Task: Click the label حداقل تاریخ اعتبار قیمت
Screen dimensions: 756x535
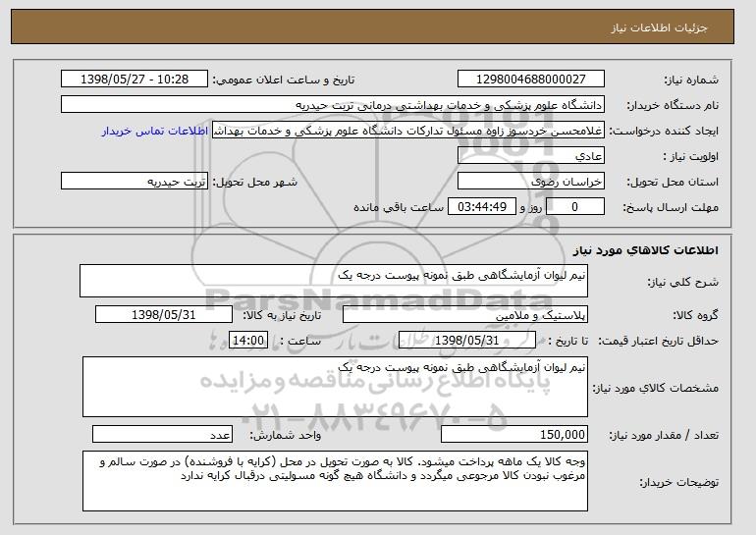Action: click(x=658, y=341)
